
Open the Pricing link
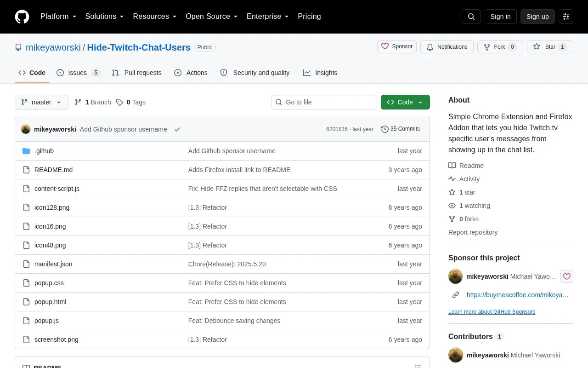coord(309,17)
